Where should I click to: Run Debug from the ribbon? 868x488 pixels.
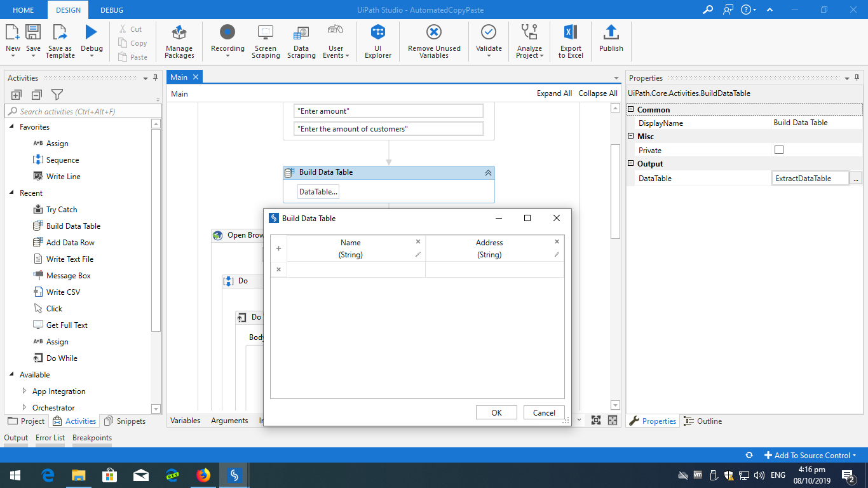point(92,32)
